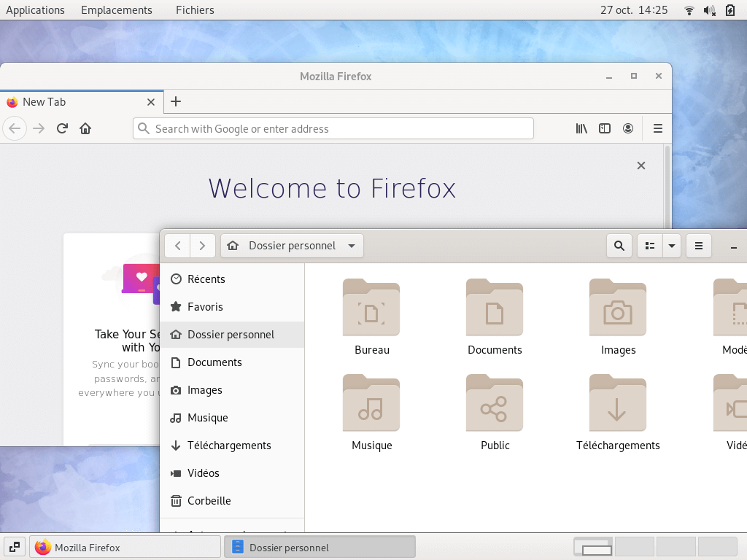Switch to second workspace
The image size is (747, 560).
(634, 547)
